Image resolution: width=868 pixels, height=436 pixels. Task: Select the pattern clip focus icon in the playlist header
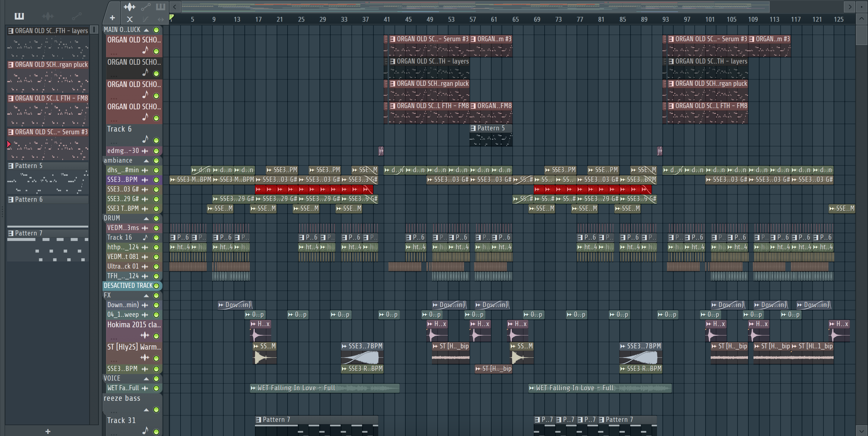tap(160, 7)
